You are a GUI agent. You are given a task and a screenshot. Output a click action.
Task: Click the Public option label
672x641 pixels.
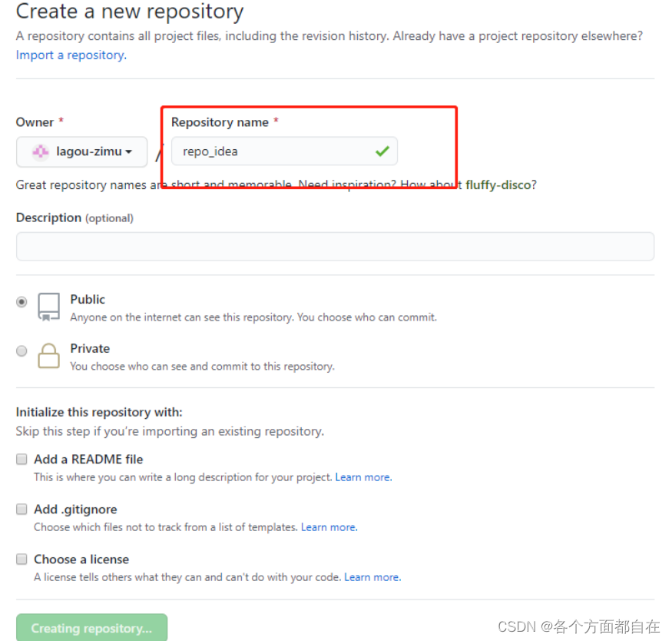(88, 299)
